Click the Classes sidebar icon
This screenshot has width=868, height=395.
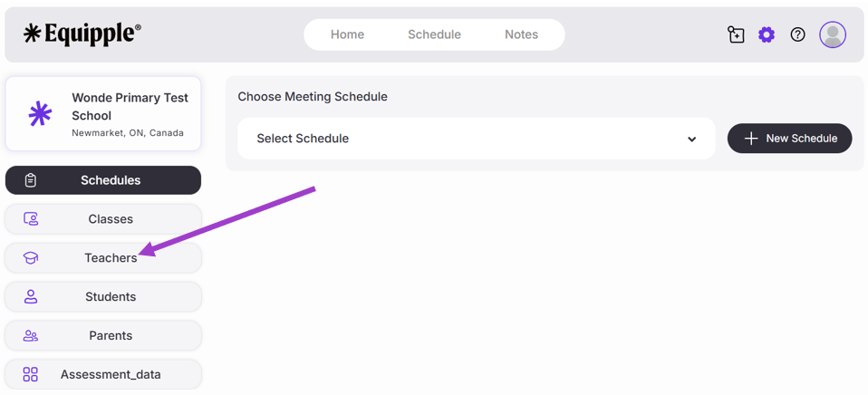click(31, 219)
